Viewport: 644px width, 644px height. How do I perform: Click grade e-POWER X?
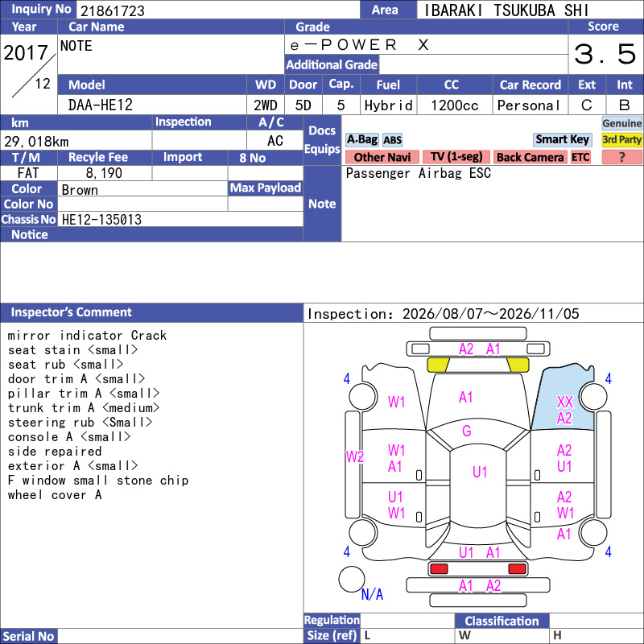point(359,45)
